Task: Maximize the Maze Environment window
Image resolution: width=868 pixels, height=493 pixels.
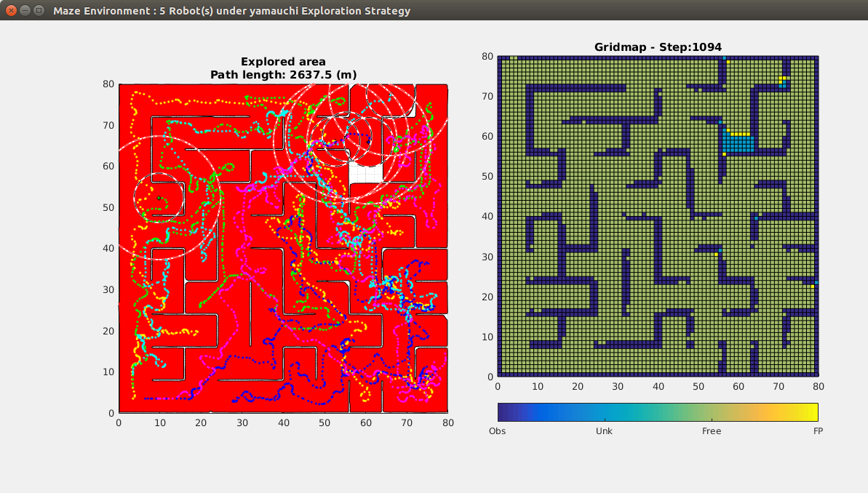Action: pyautogui.click(x=39, y=10)
